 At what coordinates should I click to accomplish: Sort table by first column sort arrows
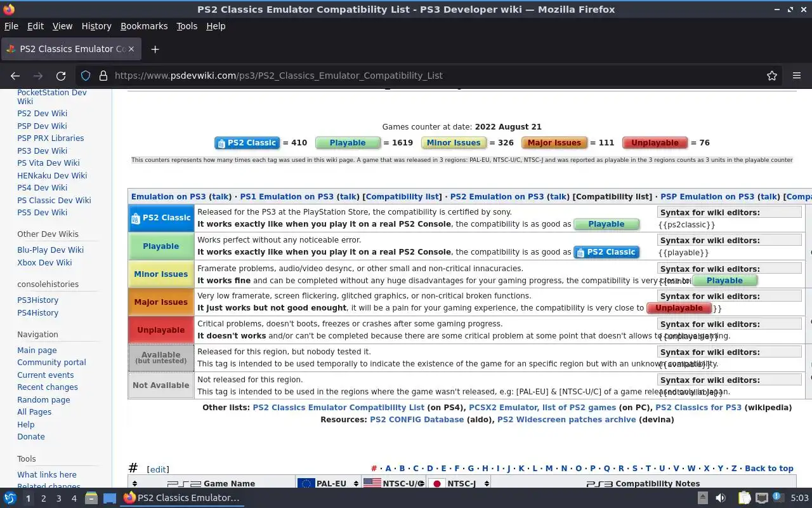pyautogui.click(x=134, y=483)
